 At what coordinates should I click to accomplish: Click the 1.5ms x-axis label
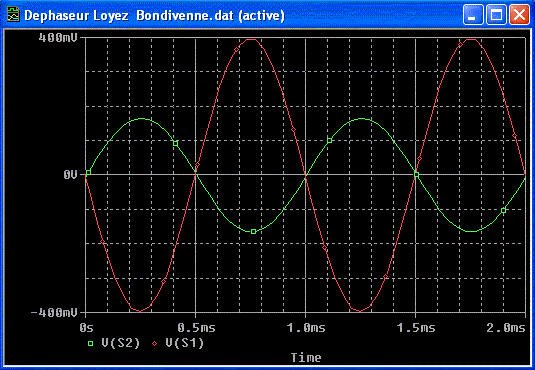click(416, 328)
